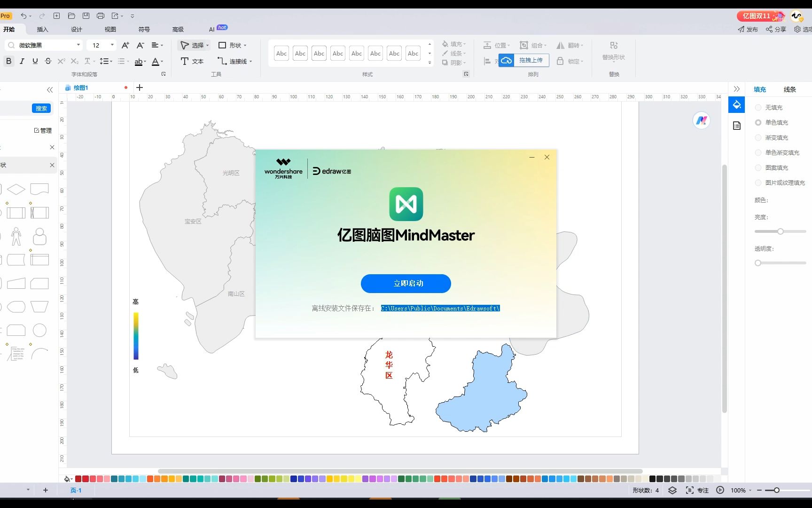Click the new document plus icon
Viewport: 812px width, 508px height.
[x=56, y=16]
